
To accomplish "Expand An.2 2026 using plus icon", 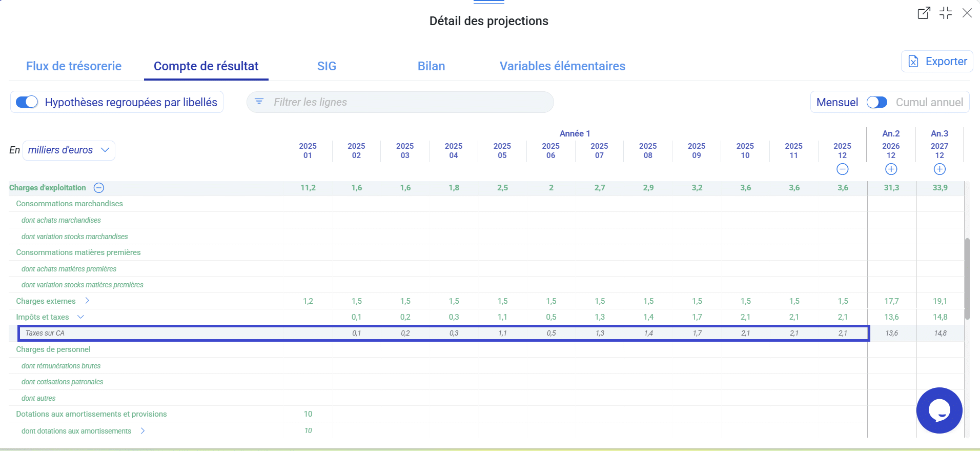I will tap(891, 169).
